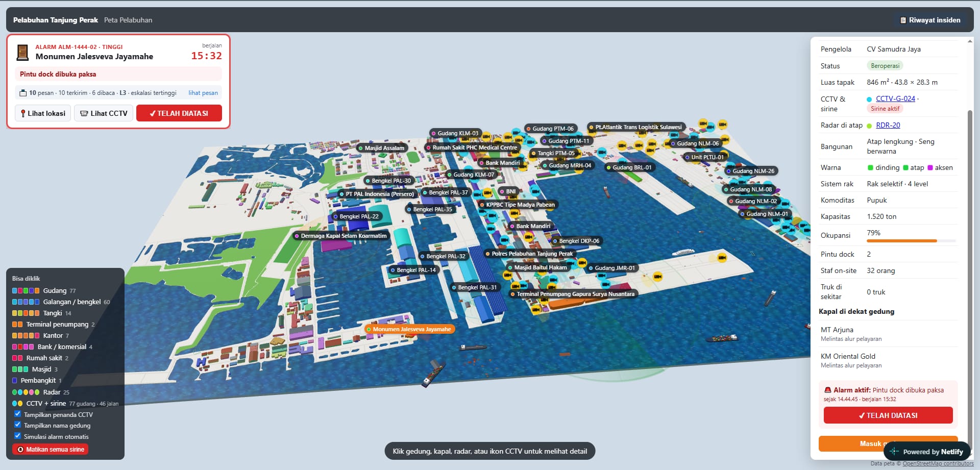
Task: Open the OpenStreetMap contributors link
Action: pyautogui.click(x=938, y=464)
